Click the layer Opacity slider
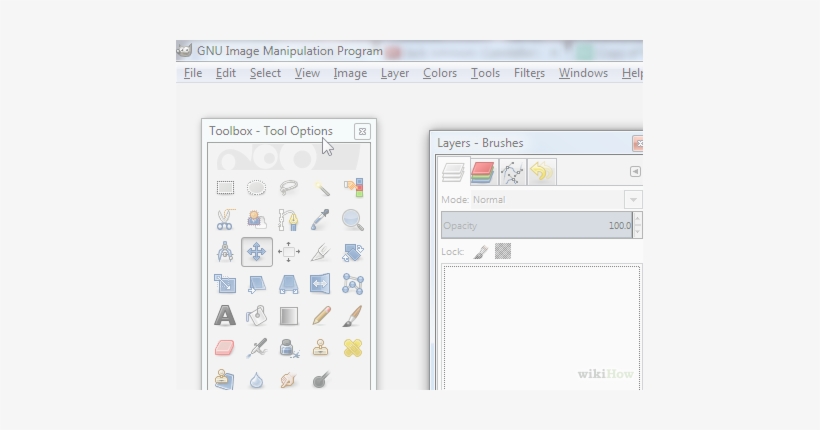 click(x=537, y=225)
